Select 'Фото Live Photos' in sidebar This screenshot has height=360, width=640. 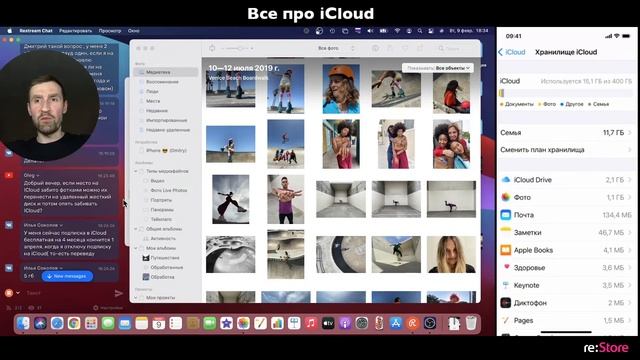point(168,191)
